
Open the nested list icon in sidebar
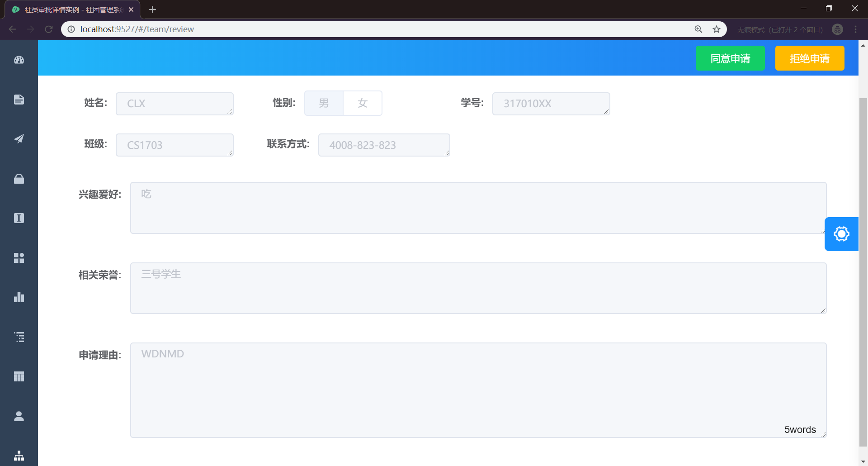click(x=19, y=337)
